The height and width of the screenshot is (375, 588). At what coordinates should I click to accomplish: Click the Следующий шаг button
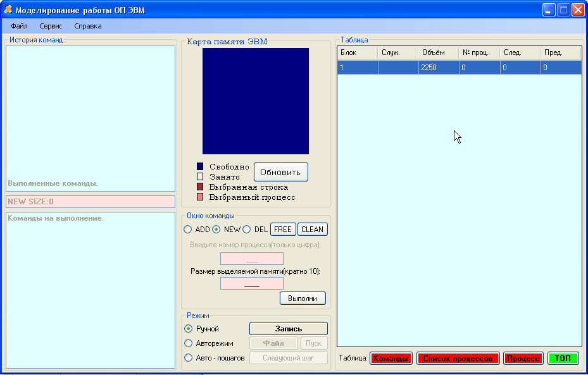(x=289, y=358)
